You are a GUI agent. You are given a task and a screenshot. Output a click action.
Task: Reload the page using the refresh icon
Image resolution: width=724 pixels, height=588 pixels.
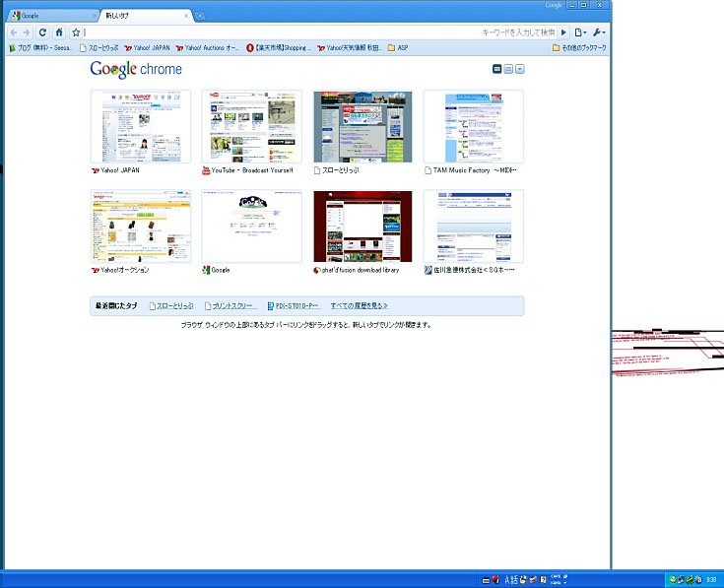[42, 33]
